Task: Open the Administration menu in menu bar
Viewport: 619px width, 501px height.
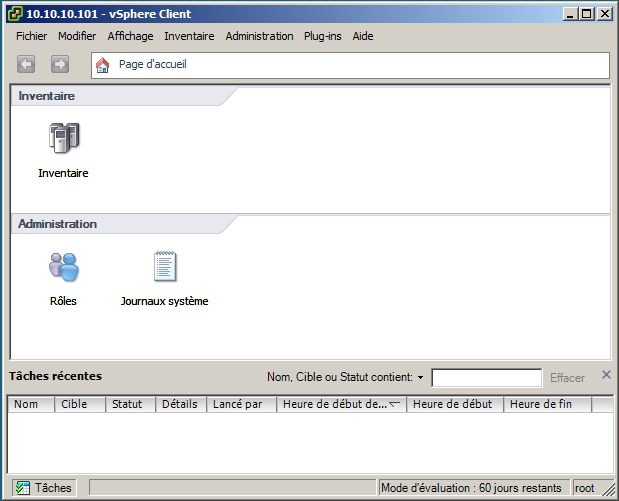Action: [x=259, y=36]
